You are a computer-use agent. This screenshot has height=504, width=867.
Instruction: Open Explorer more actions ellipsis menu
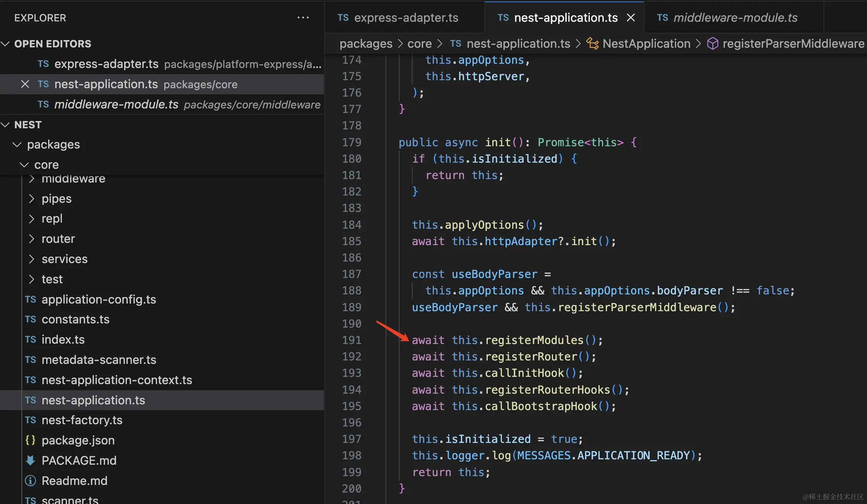(x=303, y=18)
